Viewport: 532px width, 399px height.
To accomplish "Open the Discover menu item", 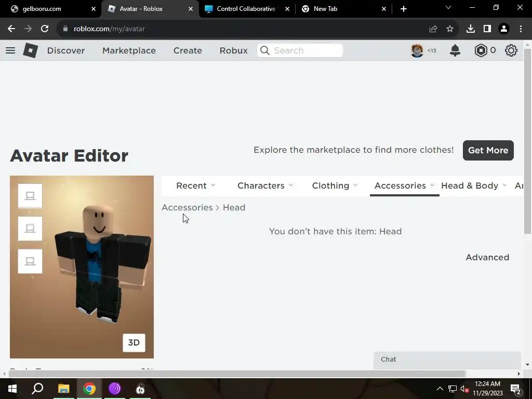I will pos(66,50).
